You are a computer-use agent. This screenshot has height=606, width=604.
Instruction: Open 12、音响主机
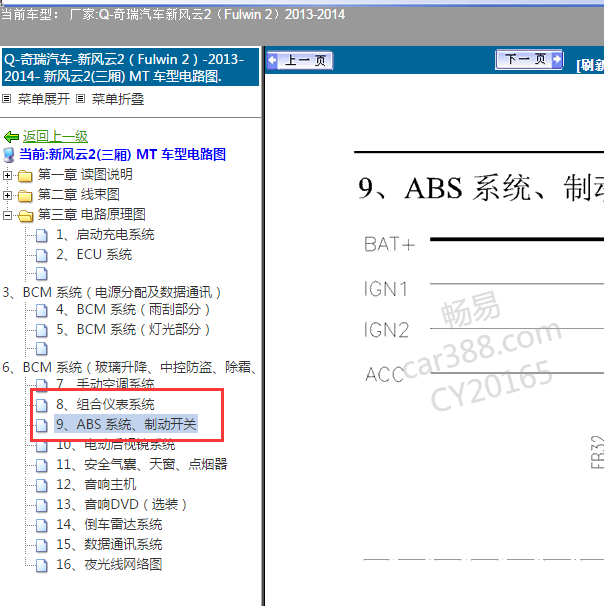tap(96, 484)
